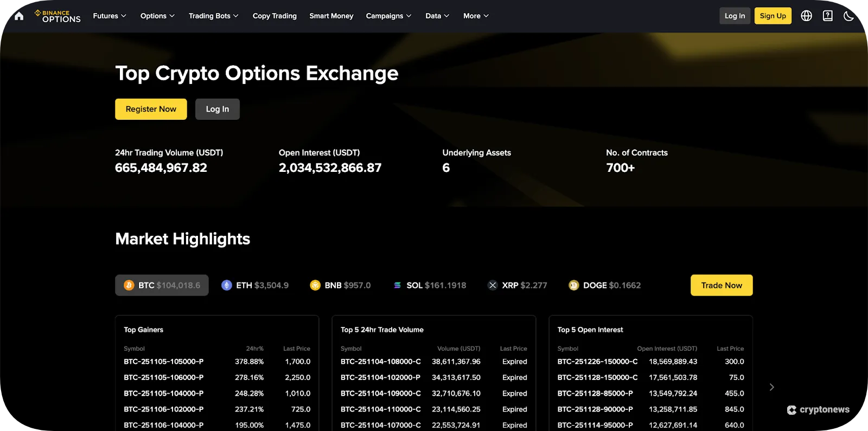Open BTC-251114-95000-P open interest row
868x431 pixels.
click(651, 425)
